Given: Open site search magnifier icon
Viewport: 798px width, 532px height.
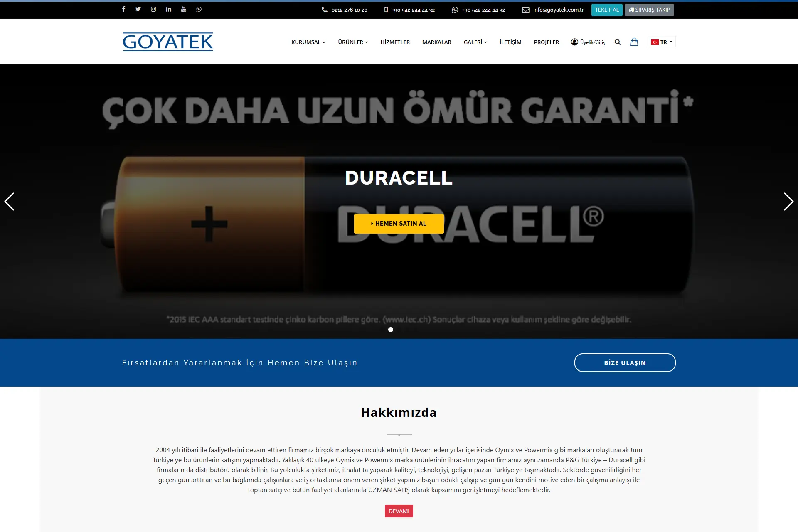Looking at the screenshot, I should 618,42.
